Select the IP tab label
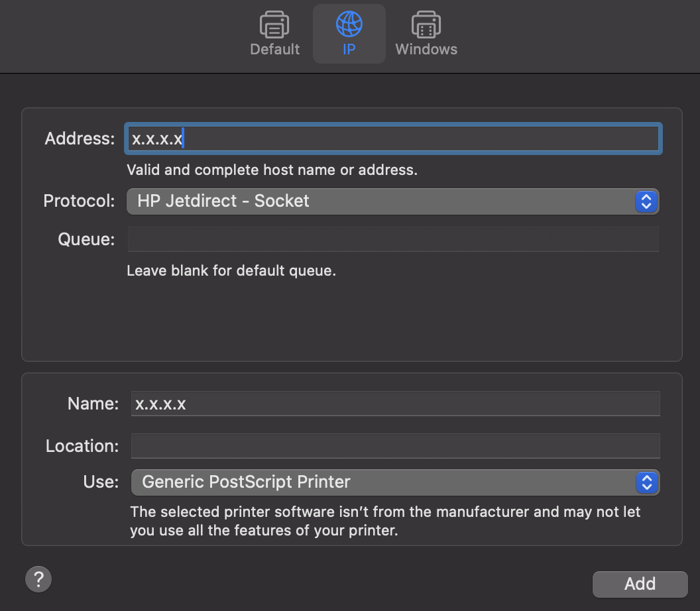Image resolution: width=700 pixels, height=611 pixels. pyautogui.click(x=349, y=50)
